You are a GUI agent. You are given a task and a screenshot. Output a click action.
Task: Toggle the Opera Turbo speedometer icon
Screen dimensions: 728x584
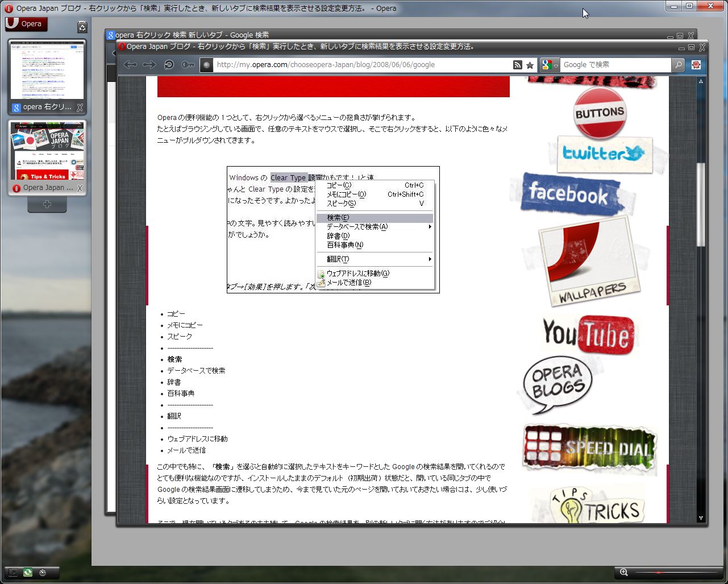pos(43,573)
